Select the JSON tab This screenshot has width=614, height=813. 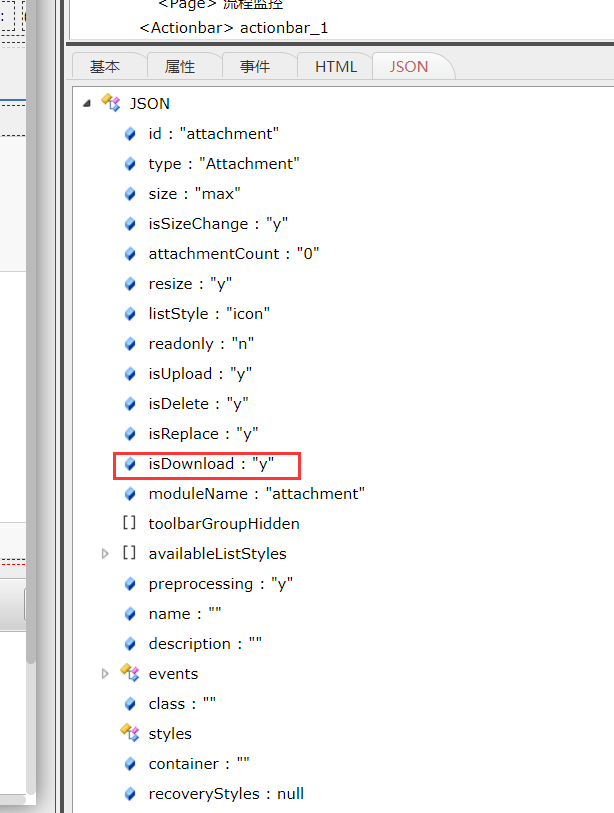(x=409, y=66)
